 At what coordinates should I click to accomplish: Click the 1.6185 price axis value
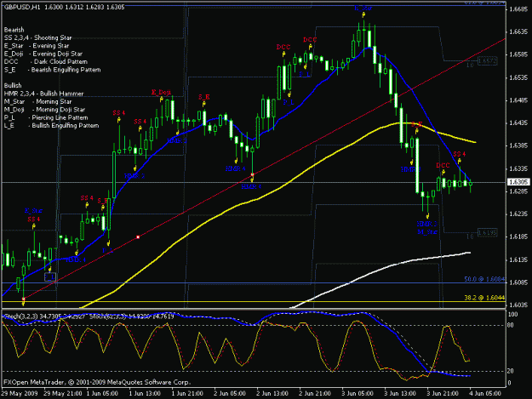518,237
